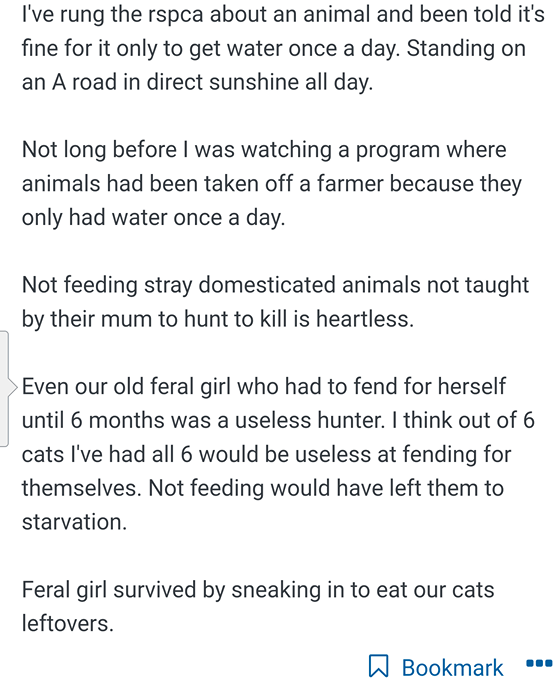The width and height of the screenshot is (555, 688).
Task: Expand the side panel handle at left edge
Action: click(4, 389)
